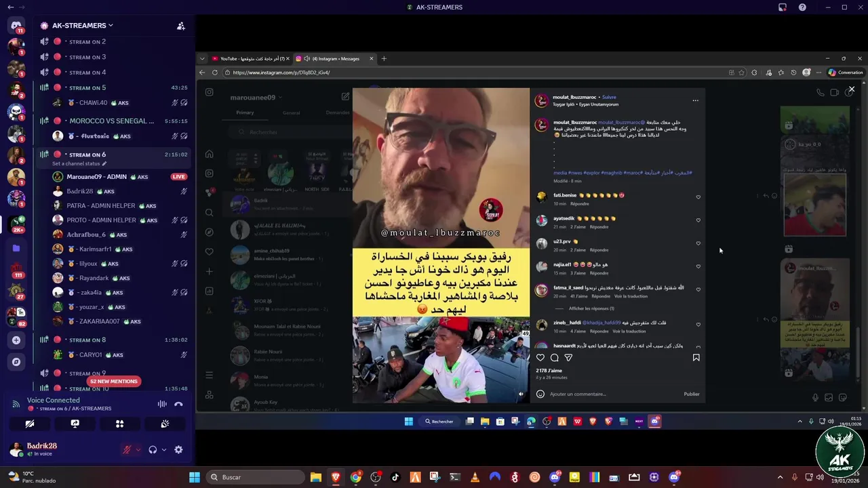Open MOROCCO VS SENEGAL voice channel
868x488 pixels.
114,121
